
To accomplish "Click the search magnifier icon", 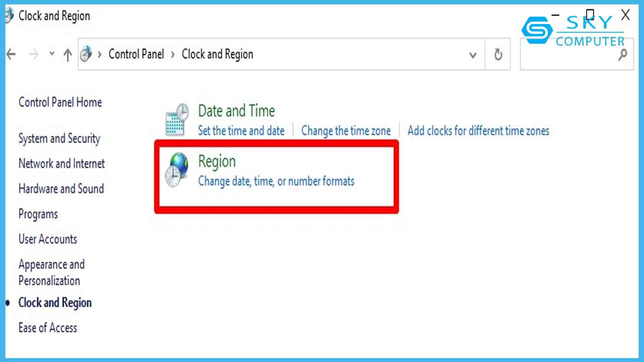I will tap(622, 55).
